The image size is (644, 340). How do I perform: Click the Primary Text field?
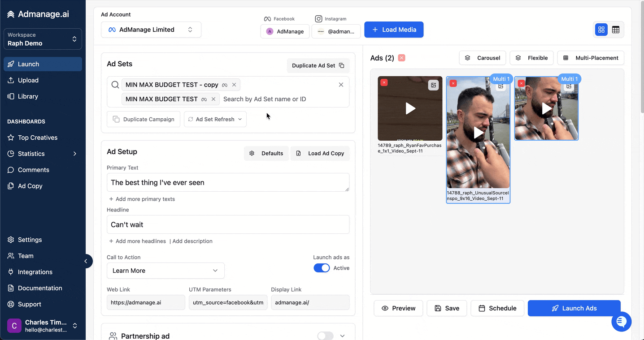[228, 182]
